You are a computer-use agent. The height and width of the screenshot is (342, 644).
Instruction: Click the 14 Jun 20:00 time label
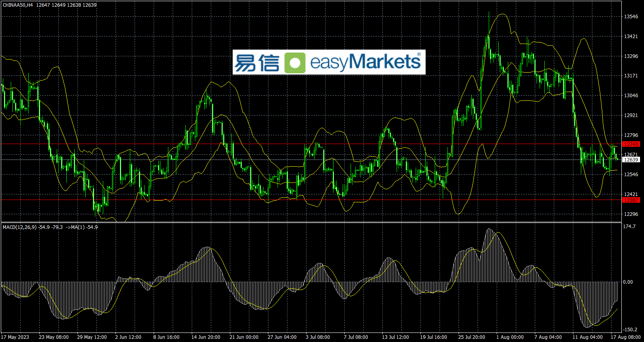(x=206, y=337)
